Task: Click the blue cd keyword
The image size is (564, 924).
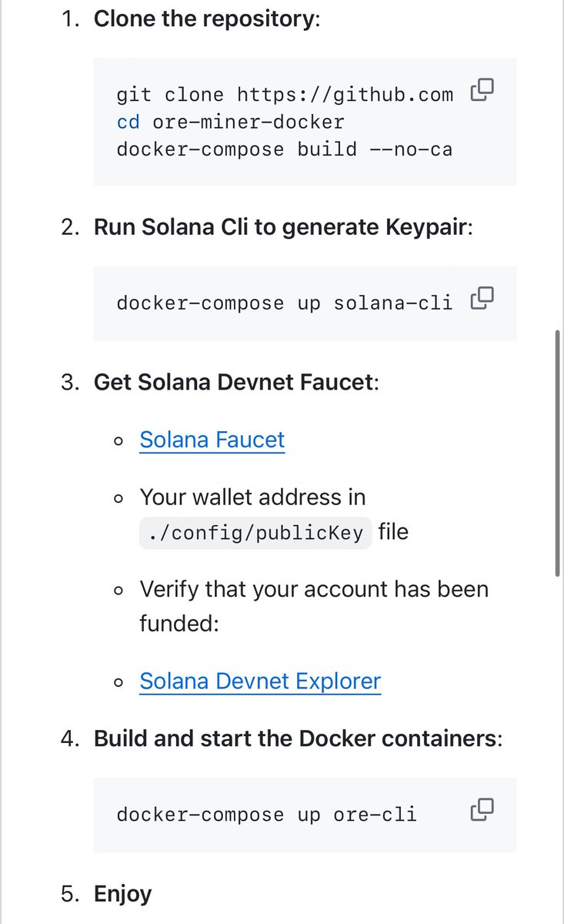Action: click(x=128, y=122)
